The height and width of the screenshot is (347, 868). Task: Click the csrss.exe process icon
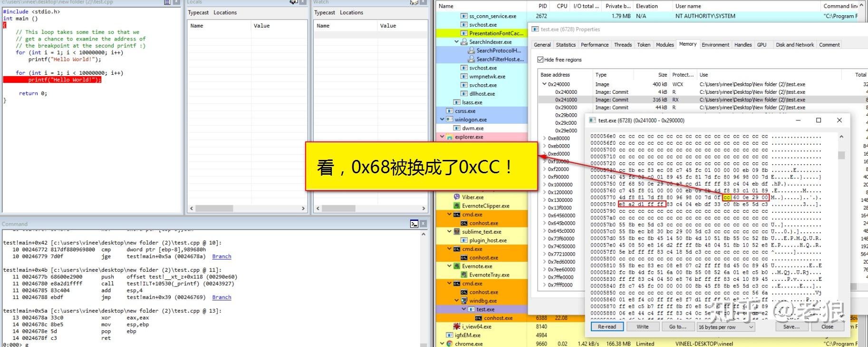click(450, 111)
